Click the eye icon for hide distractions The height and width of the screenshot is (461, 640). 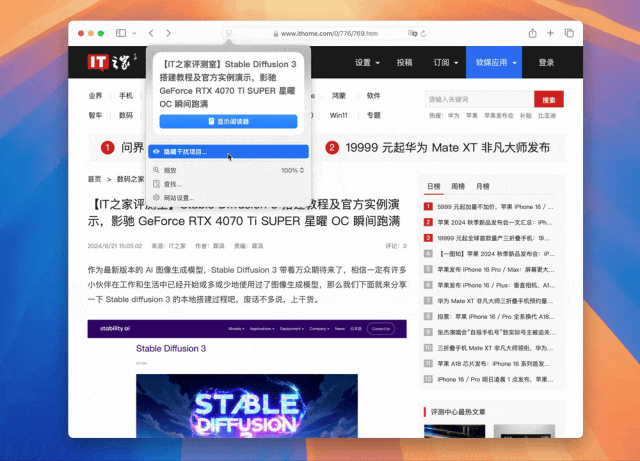[156, 151]
